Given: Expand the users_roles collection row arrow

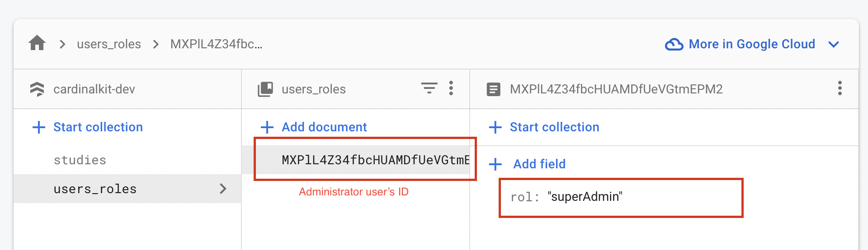Looking at the screenshot, I should (x=222, y=189).
